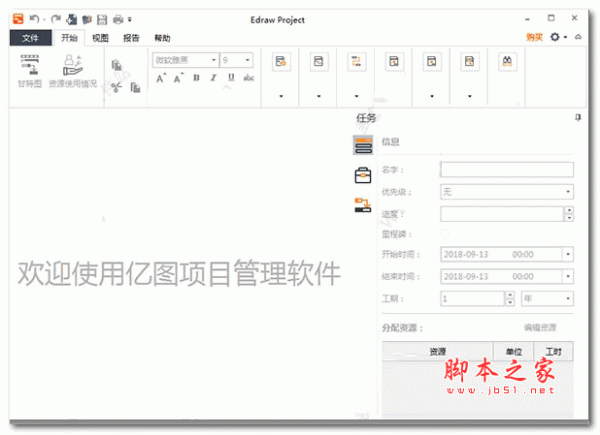The image size is (600, 435).
Task: Collapse the ribbon with the up-chevron icon
Action: 578,37
